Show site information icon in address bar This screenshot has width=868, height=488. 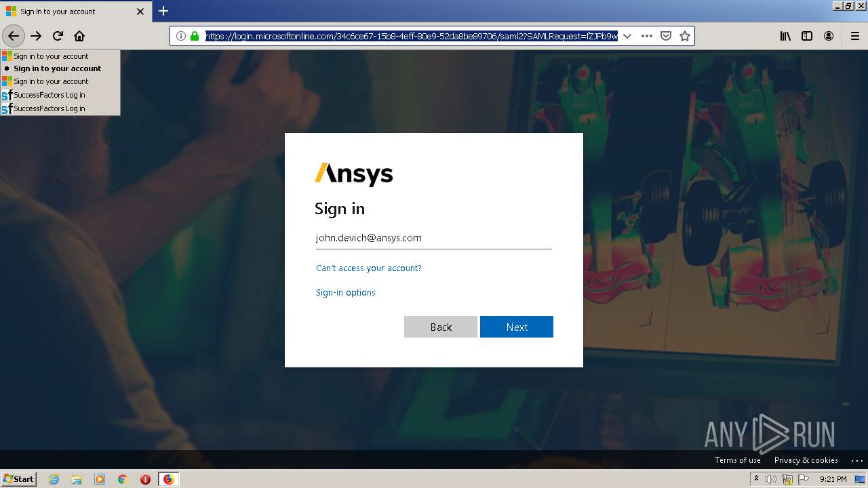(181, 36)
